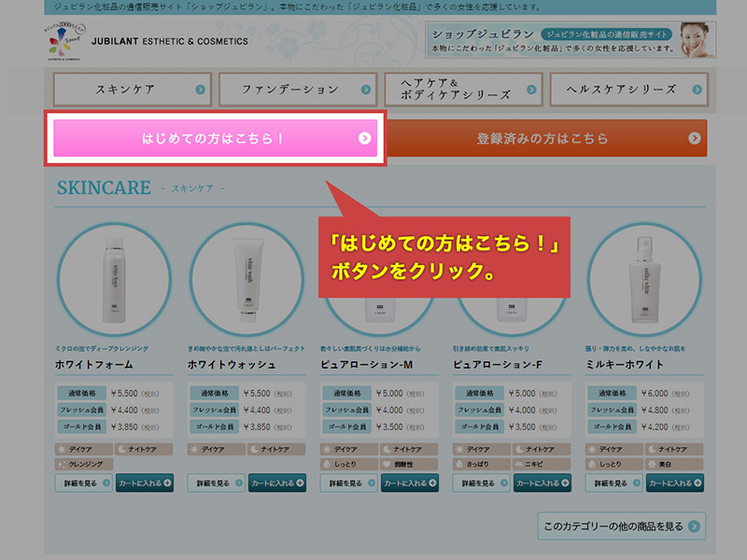
Task: Open the スキンケア category menu
Action: 132,89
